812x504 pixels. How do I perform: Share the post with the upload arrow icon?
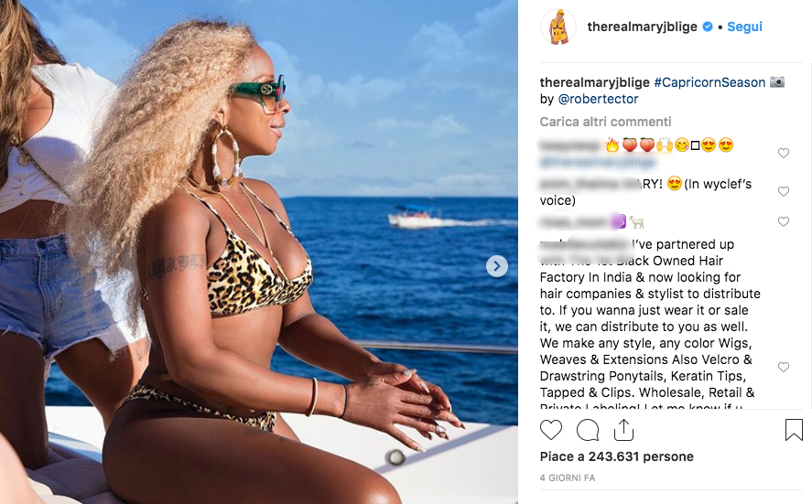(x=624, y=430)
